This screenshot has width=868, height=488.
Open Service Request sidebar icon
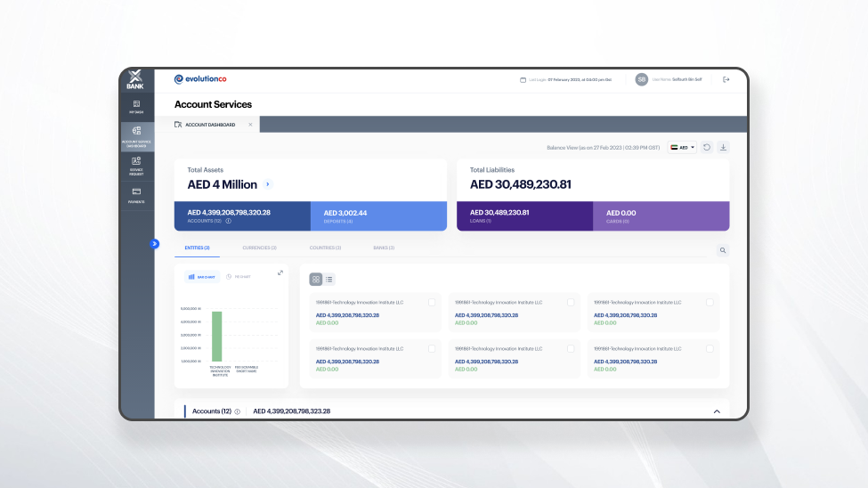(x=136, y=166)
